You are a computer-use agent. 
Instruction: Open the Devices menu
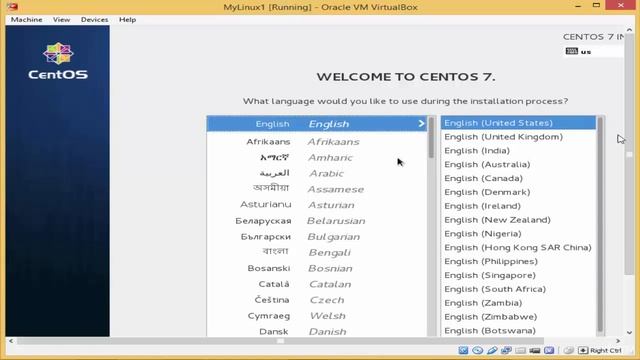(x=94, y=20)
